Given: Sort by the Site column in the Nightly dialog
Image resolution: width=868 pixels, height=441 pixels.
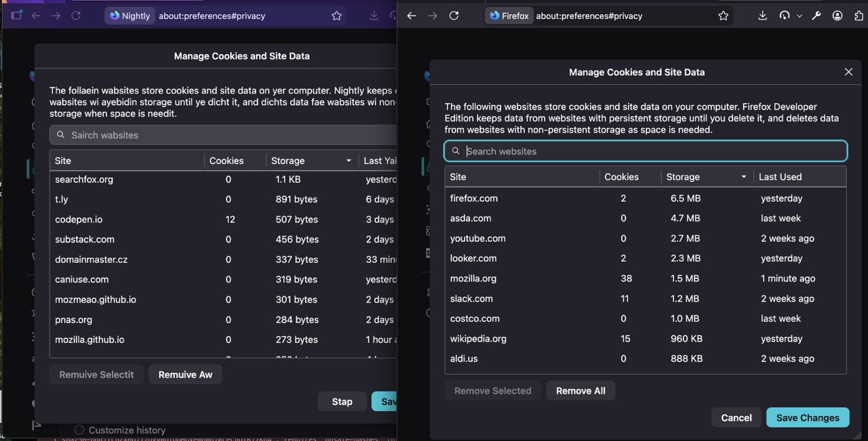Looking at the screenshot, I should [x=127, y=161].
